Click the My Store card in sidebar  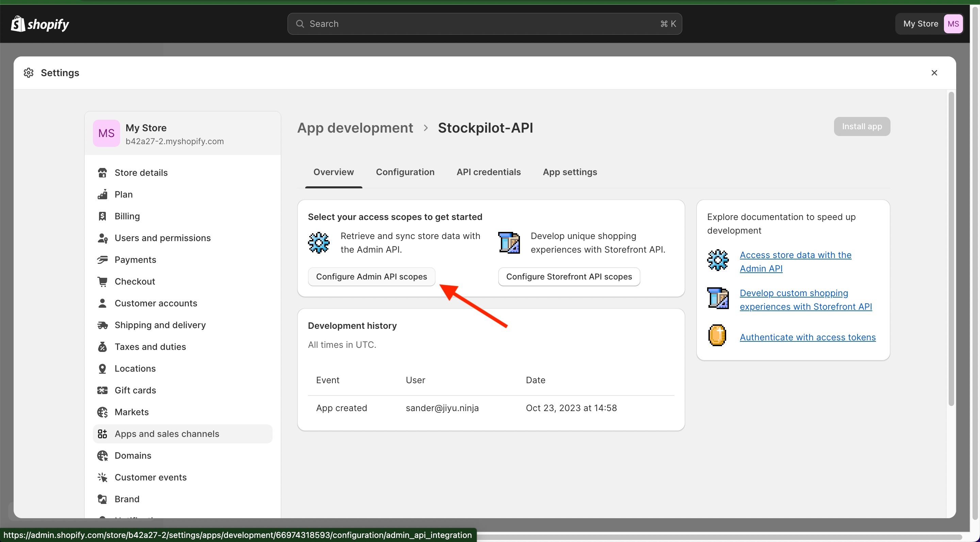point(183,133)
